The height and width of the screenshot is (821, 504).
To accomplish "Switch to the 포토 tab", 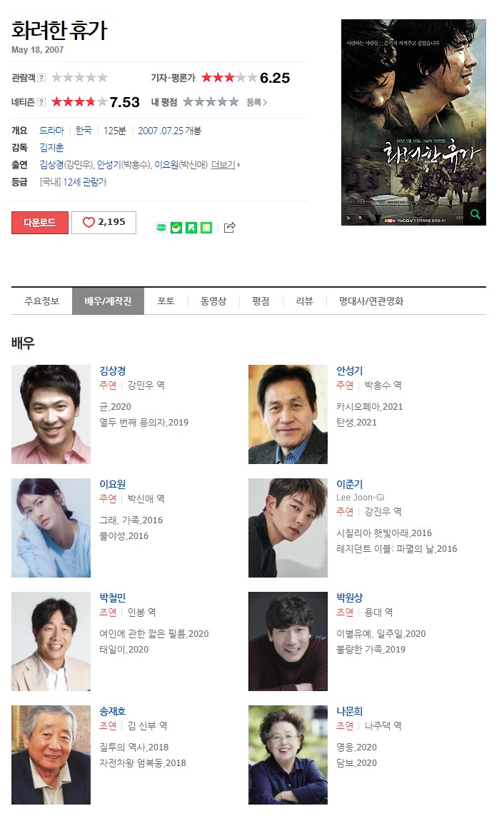I will [166, 301].
